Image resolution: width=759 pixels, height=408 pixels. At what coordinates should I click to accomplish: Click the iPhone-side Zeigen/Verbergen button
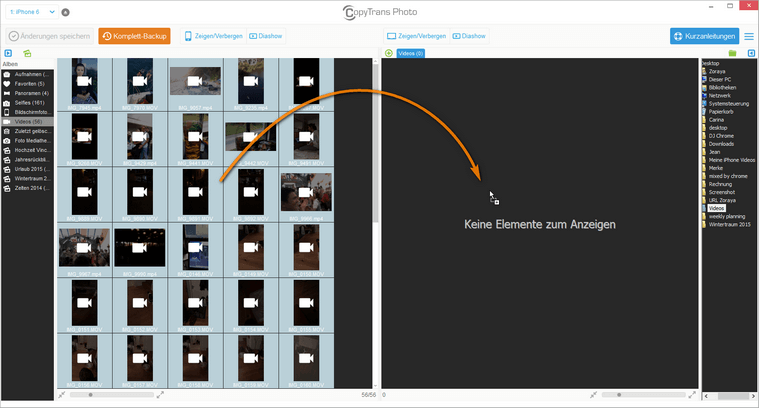pos(213,36)
